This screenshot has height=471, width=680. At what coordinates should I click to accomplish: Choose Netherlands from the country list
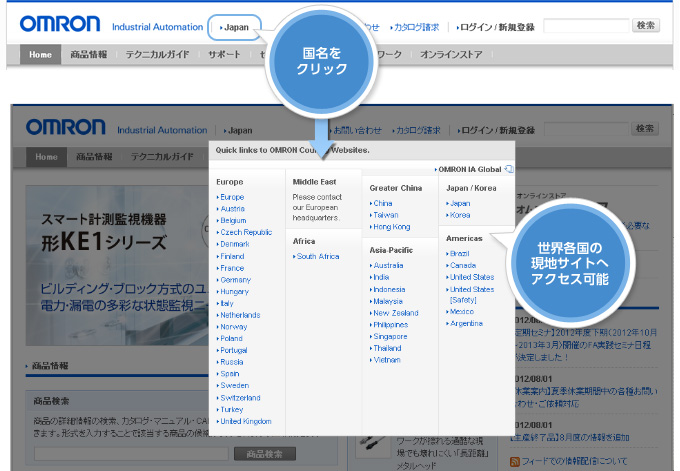pyautogui.click(x=239, y=315)
